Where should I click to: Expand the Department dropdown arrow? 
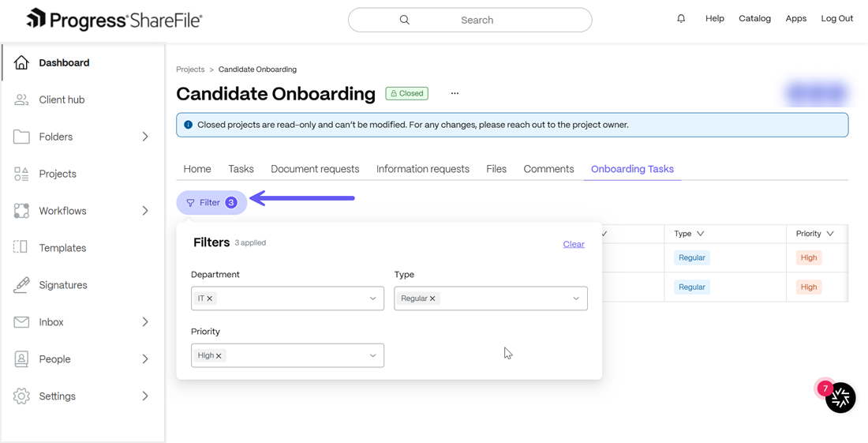pyautogui.click(x=373, y=298)
